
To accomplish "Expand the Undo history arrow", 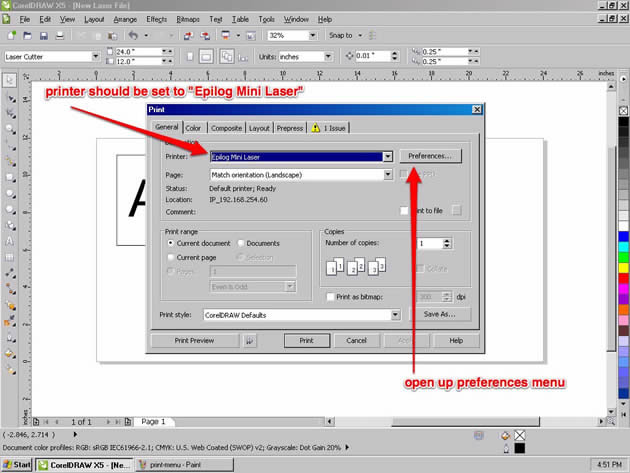I will tap(146, 35).
